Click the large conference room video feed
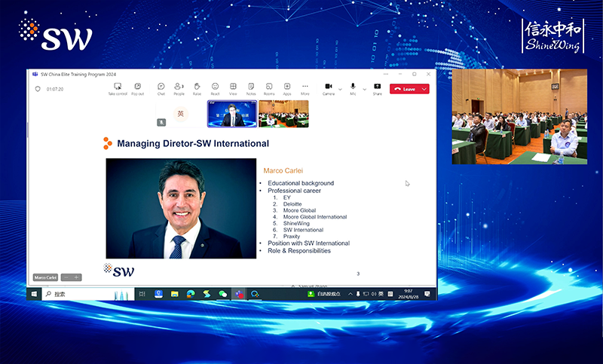This screenshot has height=364, width=603. pyautogui.click(x=519, y=117)
